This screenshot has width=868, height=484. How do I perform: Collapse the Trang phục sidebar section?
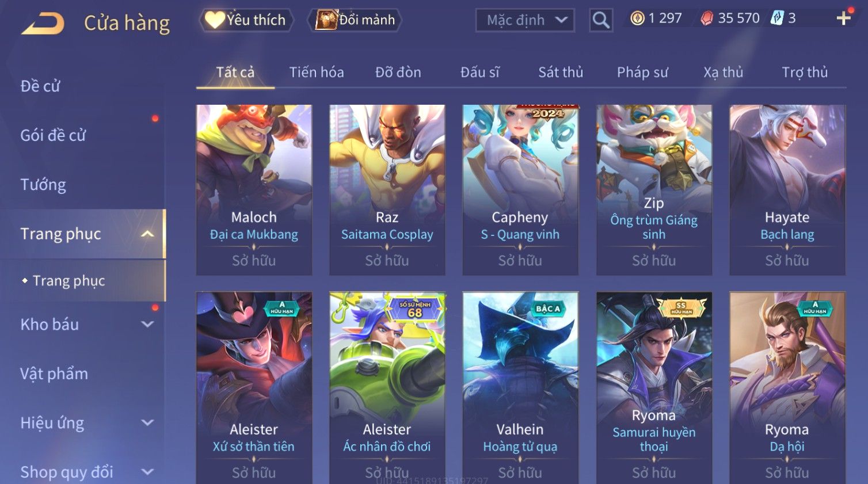tap(147, 234)
